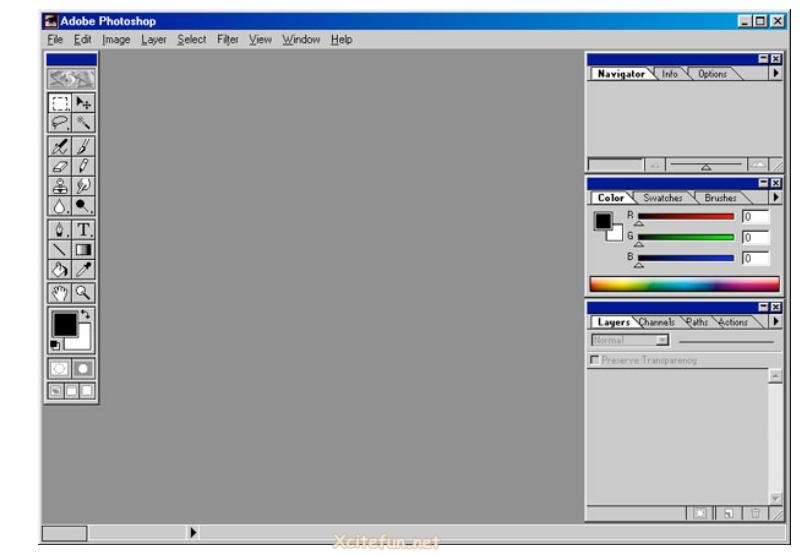Activate the Type tool
The image size is (805, 555).
(83, 229)
